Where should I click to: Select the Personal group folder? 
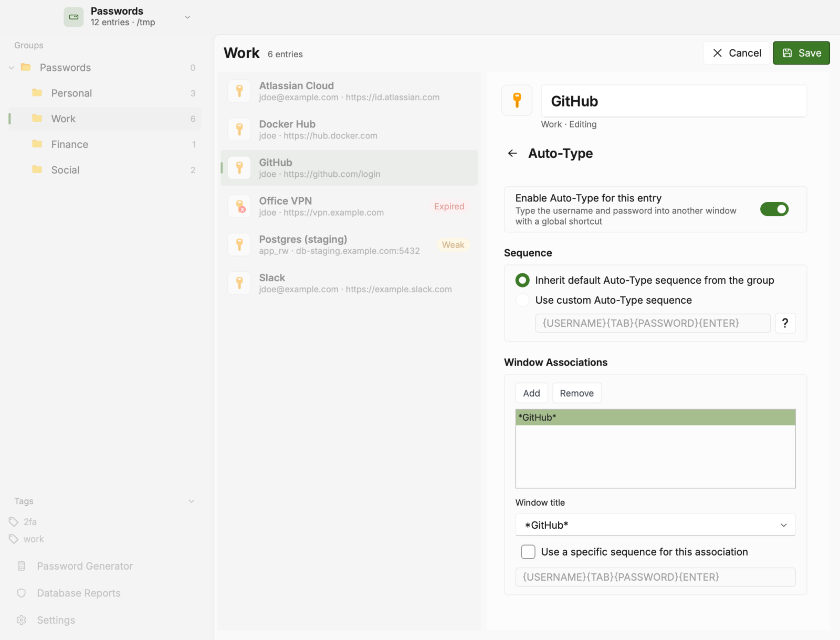[105, 93]
